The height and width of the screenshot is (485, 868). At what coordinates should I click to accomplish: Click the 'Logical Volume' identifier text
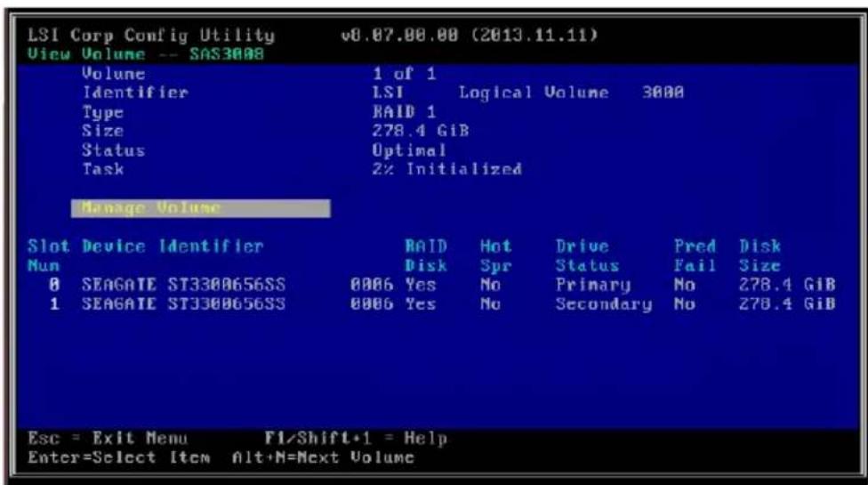(x=534, y=93)
